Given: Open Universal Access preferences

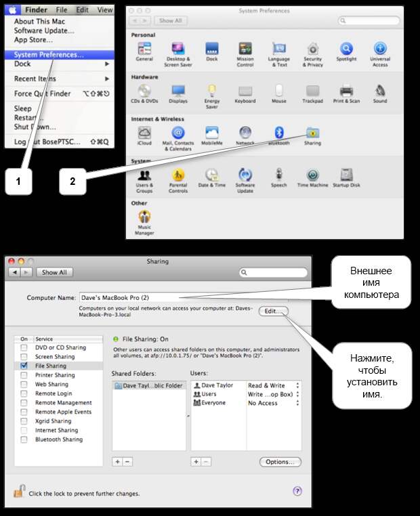Looking at the screenshot, I should (380, 49).
